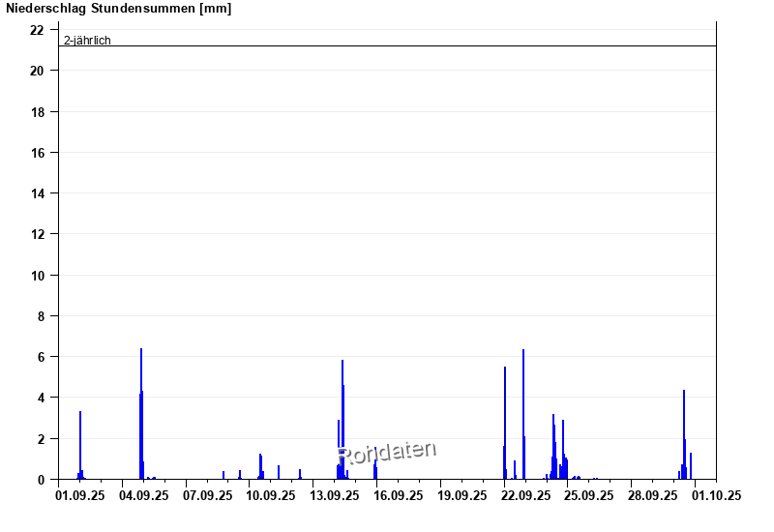Click the 22 value on the y-axis
The width and height of the screenshot is (774, 532).
pyautogui.click(x=37, y=30)
